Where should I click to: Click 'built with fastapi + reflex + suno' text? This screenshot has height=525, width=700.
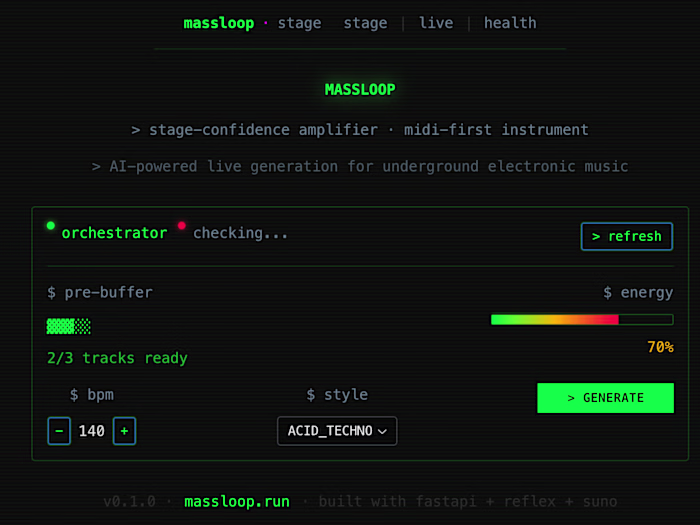click(x=468, y=501)
